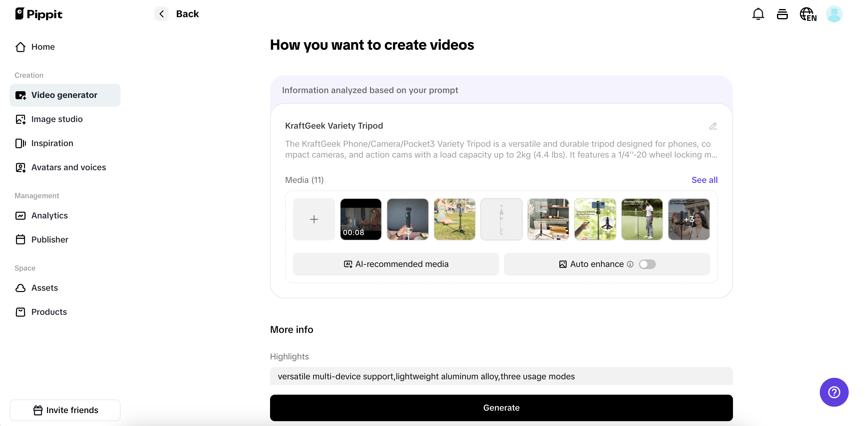Open Publisher page
Viewport: 868px width, 426px height.
65,240
